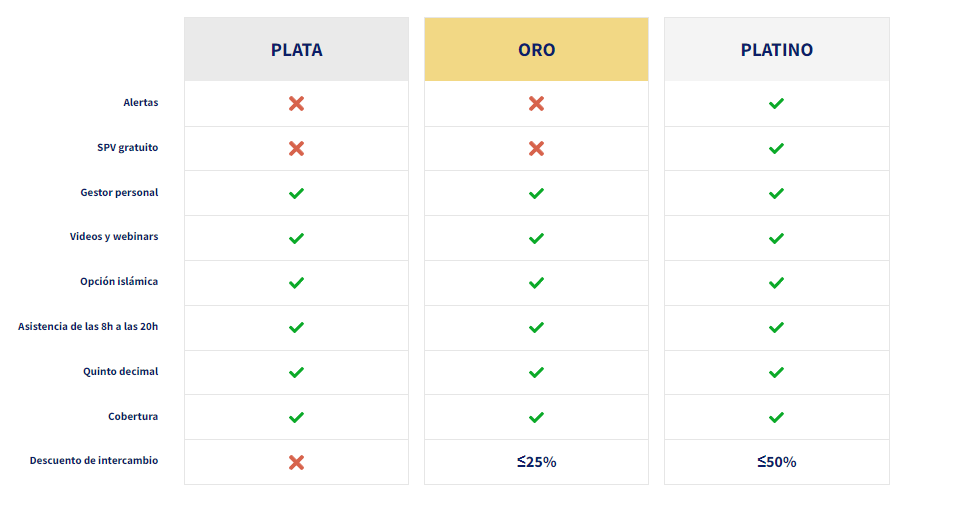This screenshot has width=957, height=521.
Task: Select the PLATINO plan header
Action: click(777, 49)
